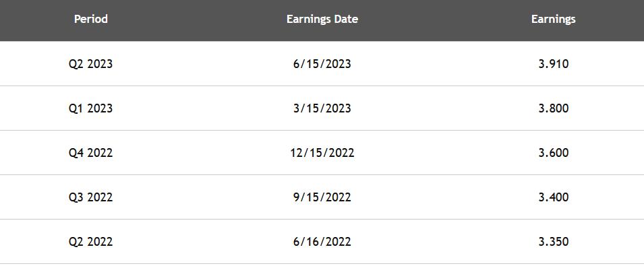Select the Q4 2022 period cell
Viewport: 644px width, 266px height.
coord(91,153)
